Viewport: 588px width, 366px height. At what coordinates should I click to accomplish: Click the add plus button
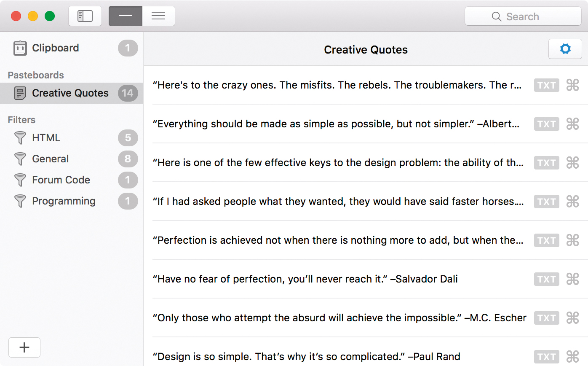click(24, 347)
